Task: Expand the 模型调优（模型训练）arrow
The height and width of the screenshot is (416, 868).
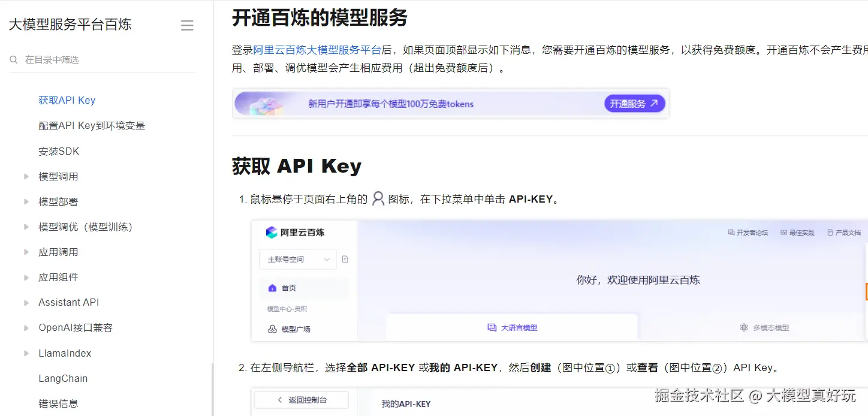Action: (26, 227)
